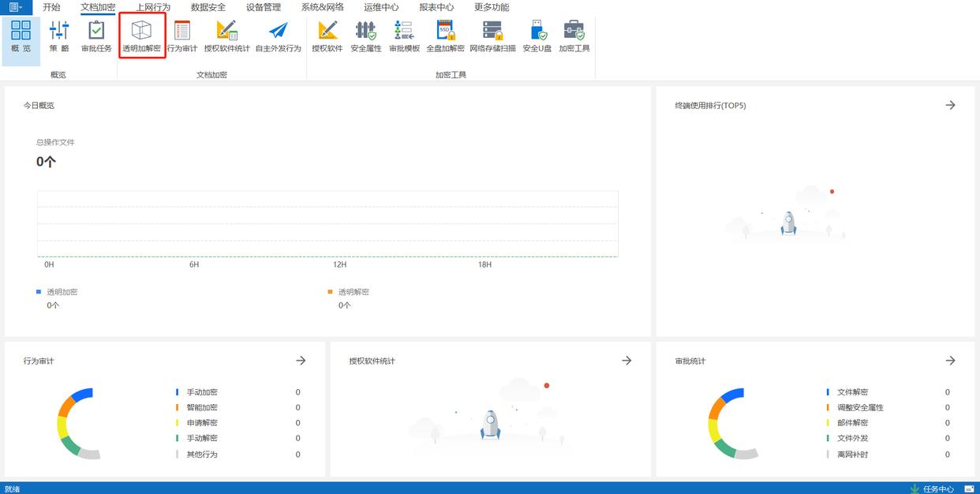
Task: Click the 安全U盘 icon
Action: coord(537,36)
